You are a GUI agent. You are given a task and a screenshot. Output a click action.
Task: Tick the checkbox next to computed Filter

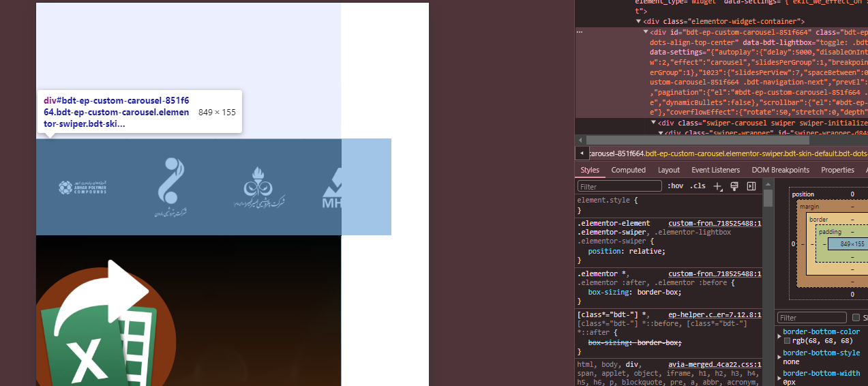pos(856,318)
